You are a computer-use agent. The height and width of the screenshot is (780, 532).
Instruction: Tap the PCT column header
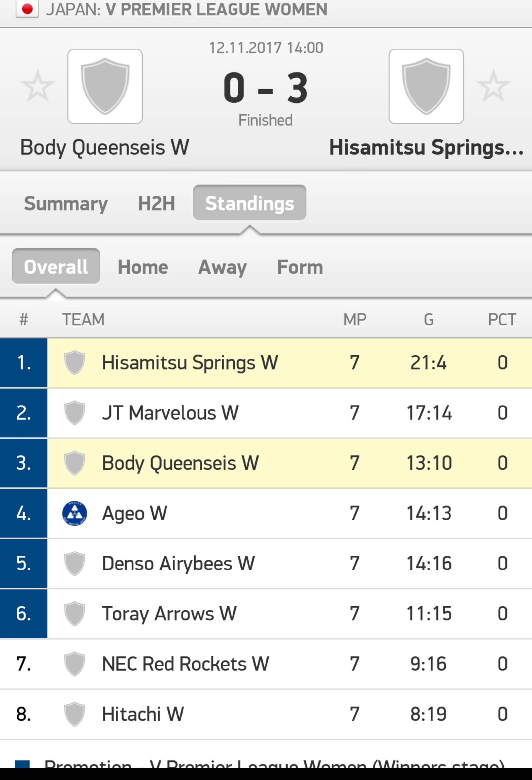pos(502,320)
